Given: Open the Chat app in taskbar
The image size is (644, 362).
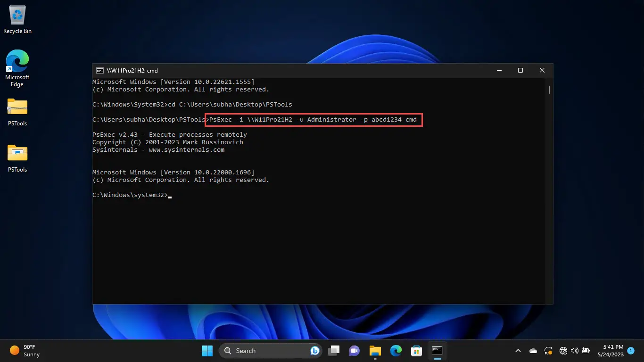Looking at the screenshot, I should pyautogui.click(x=354, y=351).
